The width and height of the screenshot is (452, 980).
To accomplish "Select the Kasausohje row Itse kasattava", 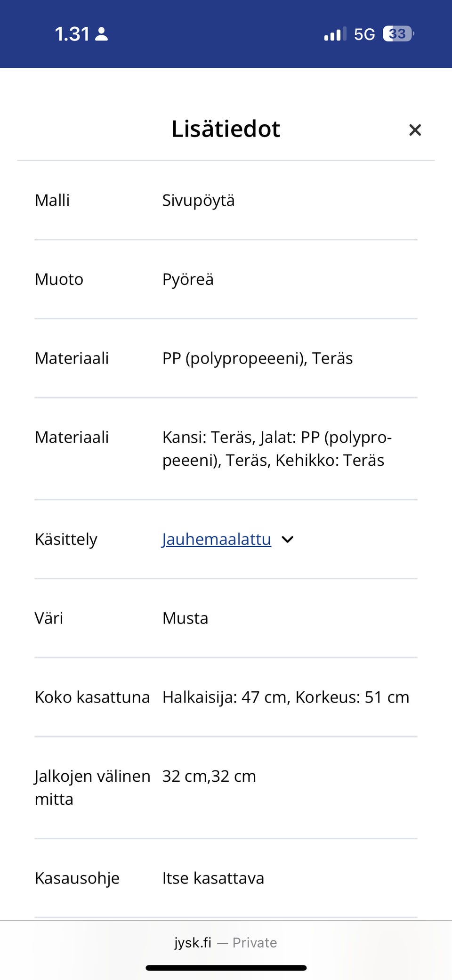I will [x=213, y=878].
